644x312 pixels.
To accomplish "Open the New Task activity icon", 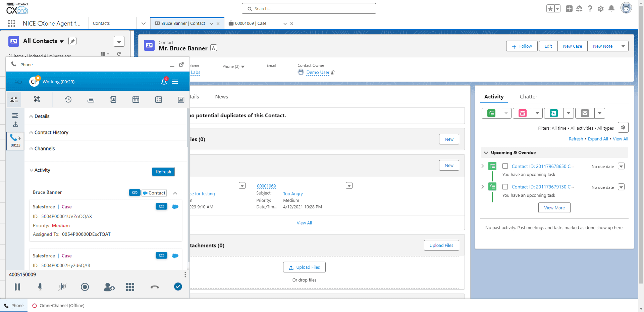I will click(491, 113).
